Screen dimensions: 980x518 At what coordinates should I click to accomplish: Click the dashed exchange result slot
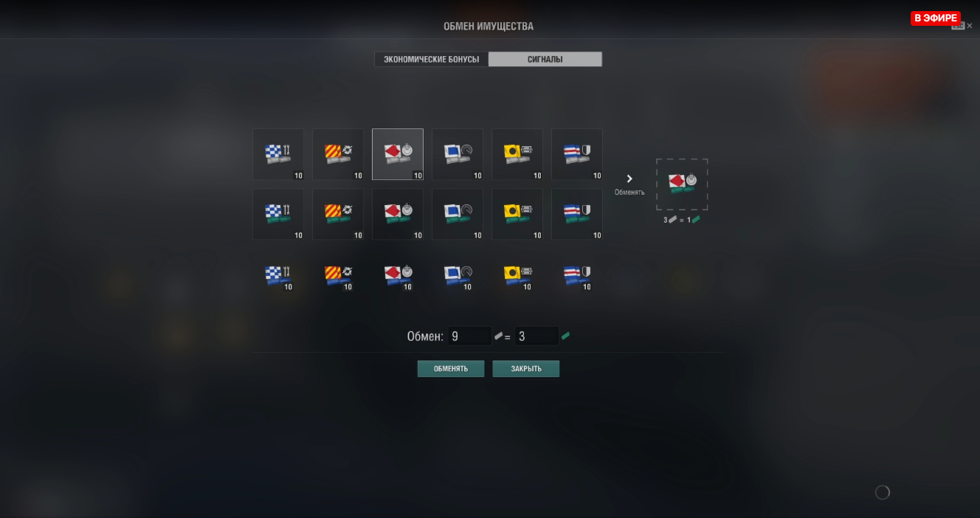[682, 184]
